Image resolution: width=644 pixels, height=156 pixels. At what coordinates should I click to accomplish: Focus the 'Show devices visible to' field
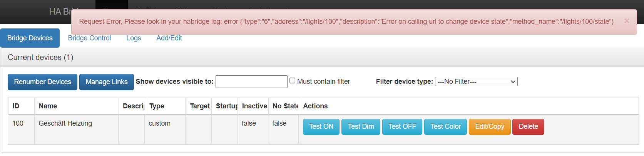[251, 81]
